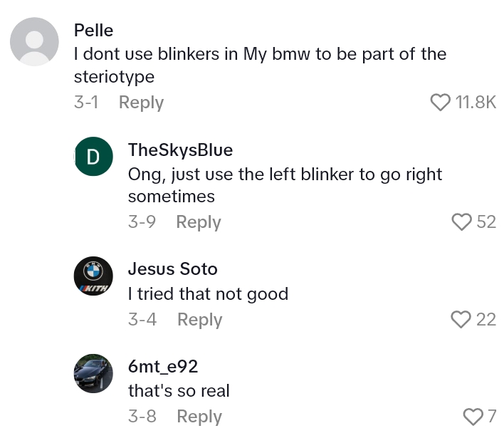Image resolution: width=504 pixels, height=443 pixels.
Task: Open 6mt_e92's black car avatar
Action: coord(93,372)
